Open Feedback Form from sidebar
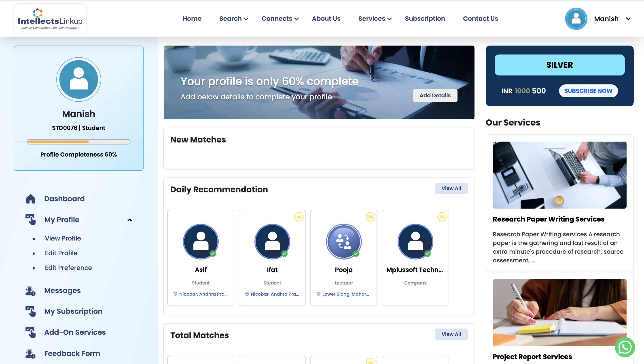Image resolution: width=644 pixels, height=364 pixels. coord(72,353)
